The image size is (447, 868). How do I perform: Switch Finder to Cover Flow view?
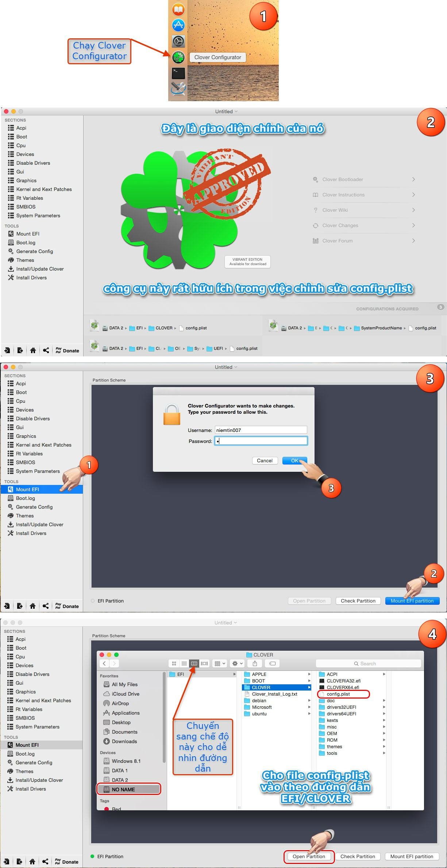(x=204, y=664)
